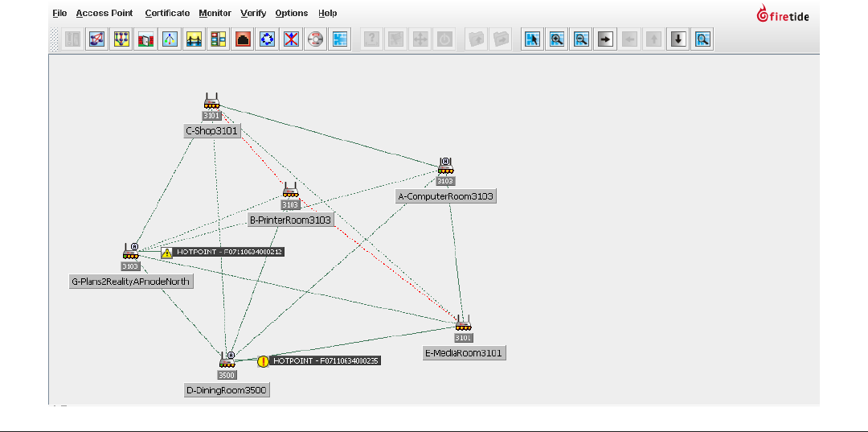This screenshot has width=868, height=432.
Task: Click the zoom in magnifier icon
Action: [557, 39]
